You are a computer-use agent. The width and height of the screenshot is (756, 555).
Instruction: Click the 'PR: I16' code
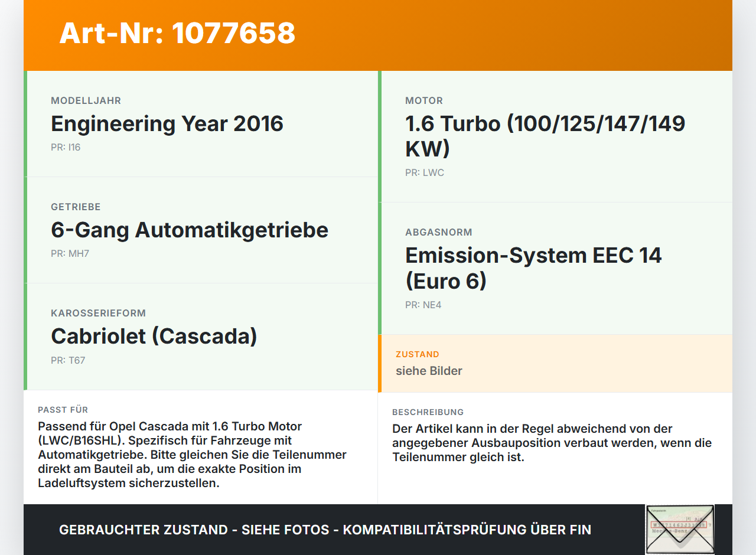(66, 148)
